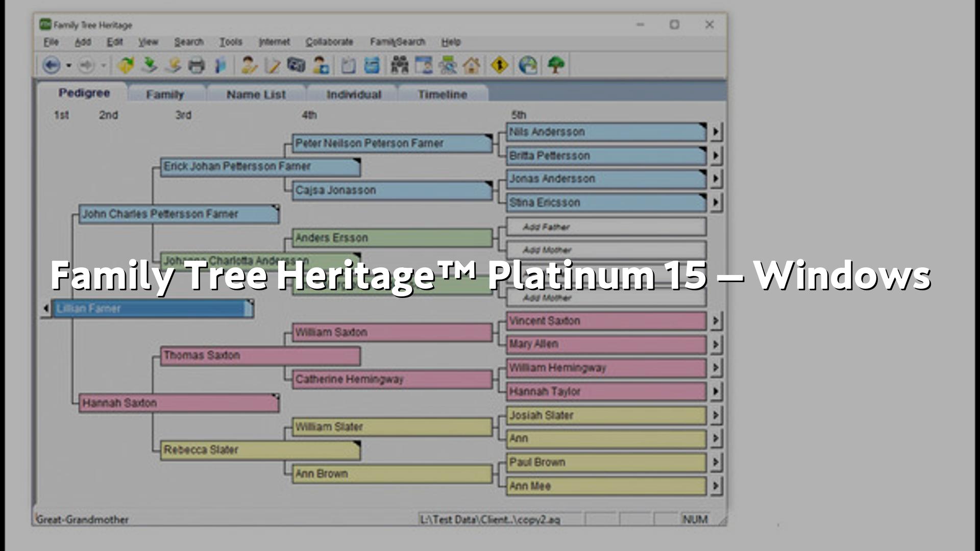Switch to the Individual tab
Viewport: 980px width, 551px height.
[354, 94]
